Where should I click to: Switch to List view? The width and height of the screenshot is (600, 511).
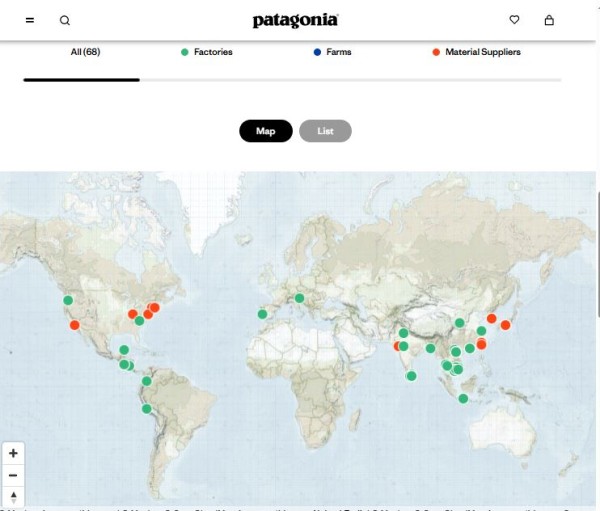pyautogui.click(x=325, y=131)
